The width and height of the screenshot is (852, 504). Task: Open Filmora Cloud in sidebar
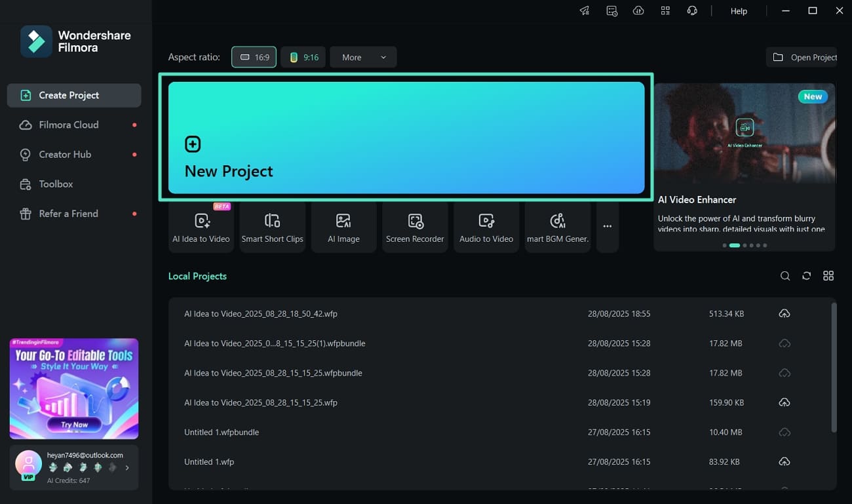(74, 125)
